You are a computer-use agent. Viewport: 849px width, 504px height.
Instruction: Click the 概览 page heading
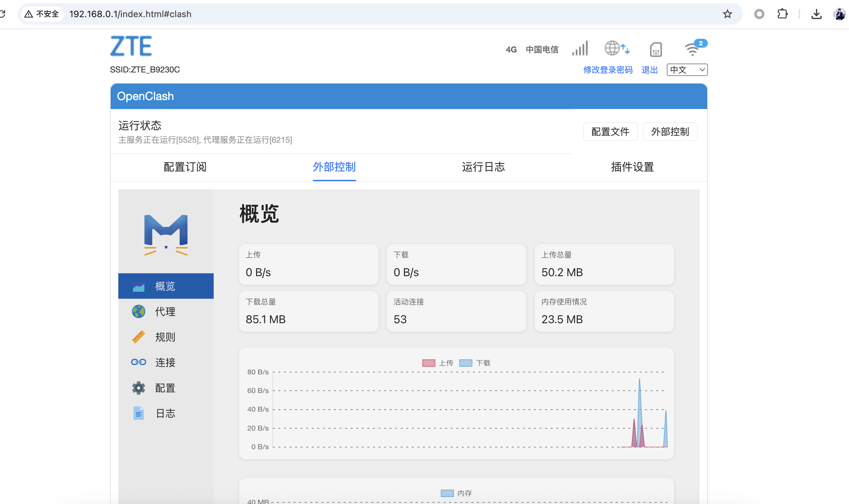(x=259, y=214)
